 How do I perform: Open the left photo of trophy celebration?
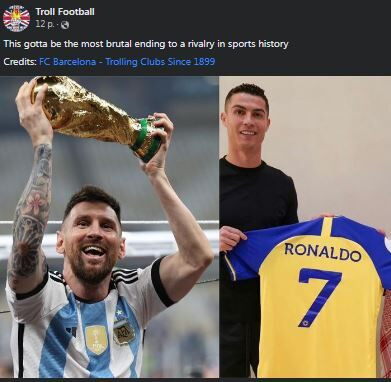(x=109, y=227)
